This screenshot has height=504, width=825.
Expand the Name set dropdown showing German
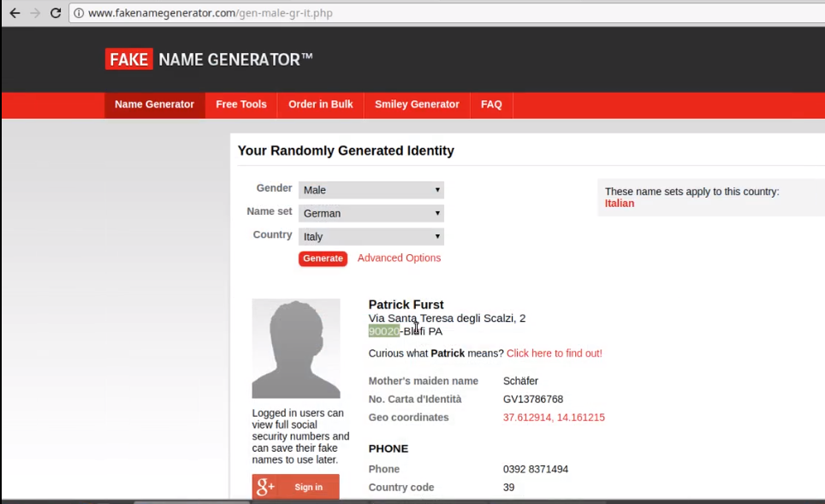point(371,213)
